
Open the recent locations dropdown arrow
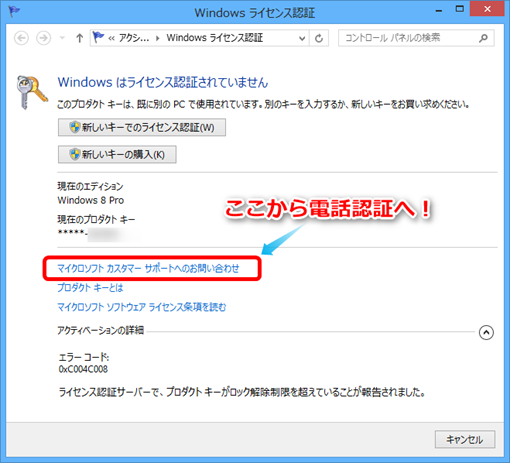(x=62, y=38)
